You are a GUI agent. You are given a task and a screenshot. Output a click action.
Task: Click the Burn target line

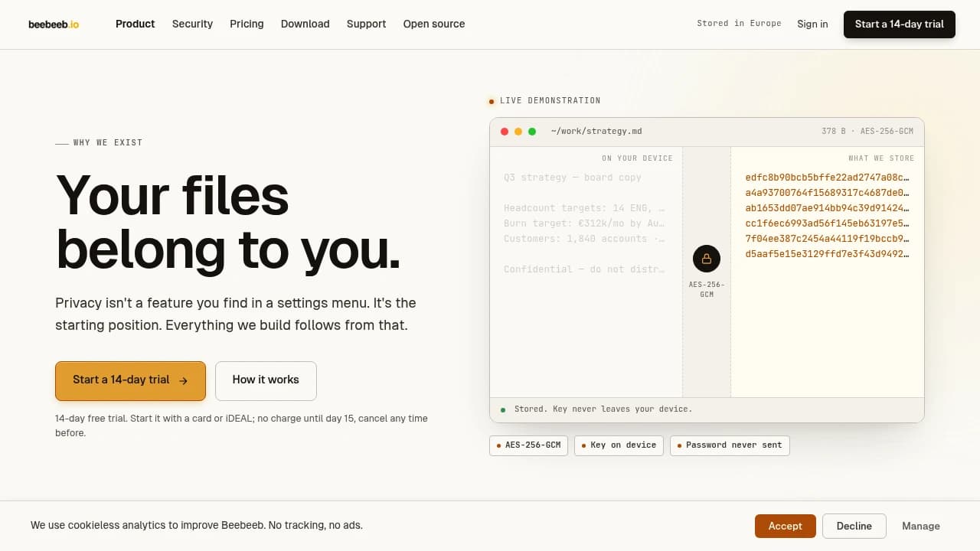(x=584, y=223)
